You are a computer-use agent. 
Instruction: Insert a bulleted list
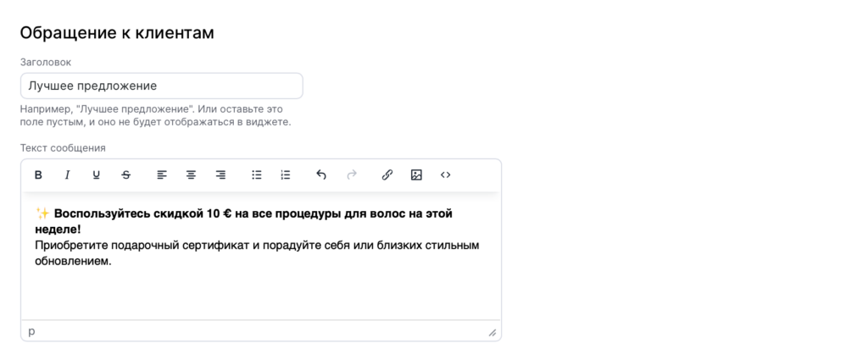click(257, 175)
